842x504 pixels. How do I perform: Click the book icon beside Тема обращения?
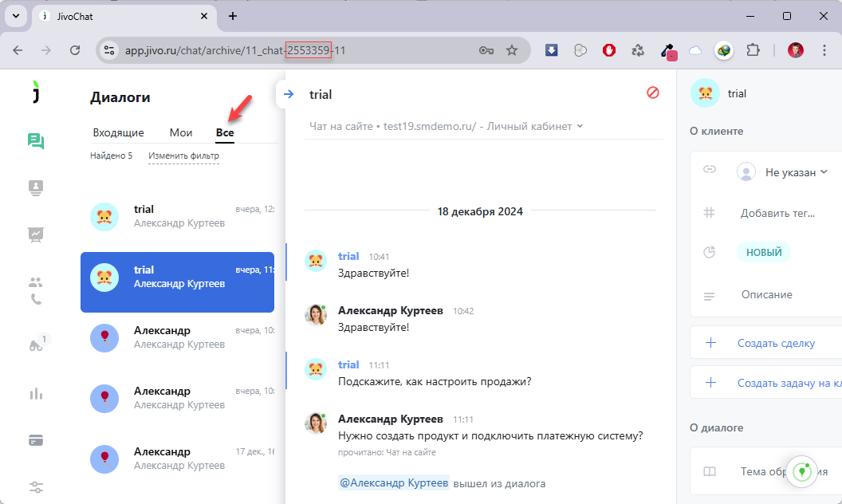click(x=710, y=472)
